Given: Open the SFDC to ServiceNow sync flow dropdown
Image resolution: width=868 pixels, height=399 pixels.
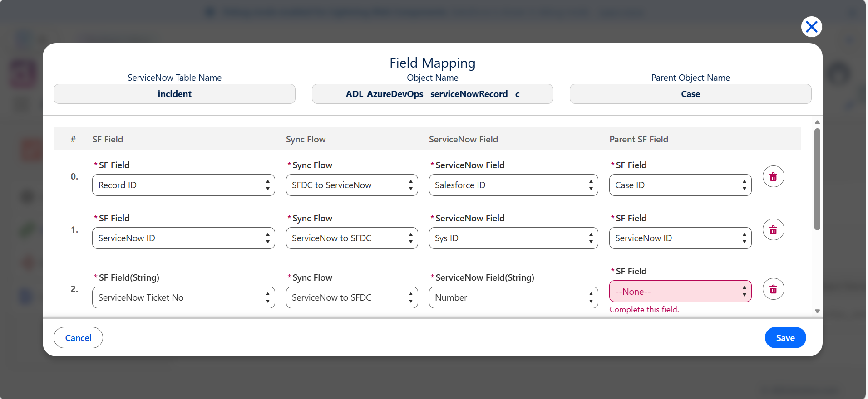Looking at the screenshot, I should point(352,185).
